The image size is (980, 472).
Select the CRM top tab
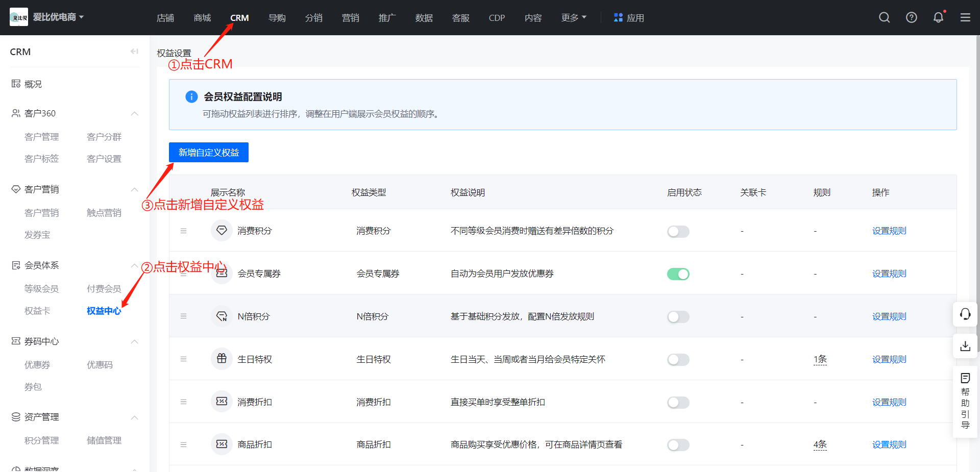tap(239, 18)
